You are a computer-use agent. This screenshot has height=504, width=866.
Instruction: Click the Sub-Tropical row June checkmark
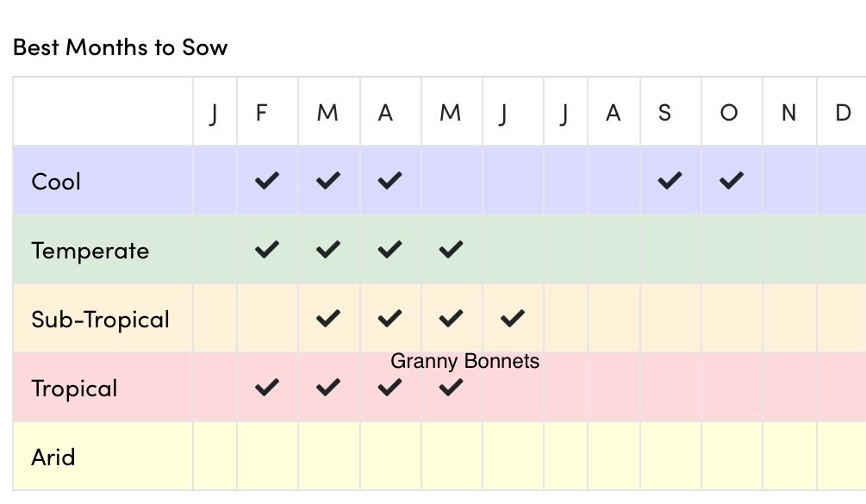tap(512, 319)
